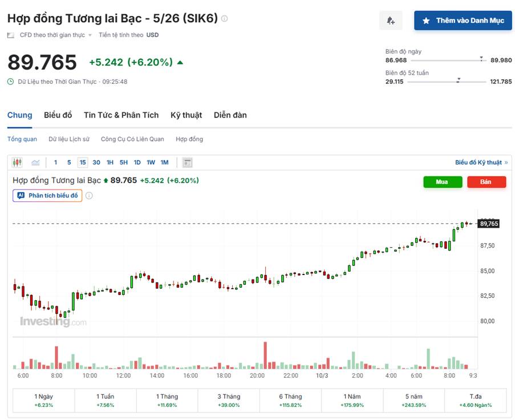Click info icon next to Phân tích biểu đồ
This screenshot has height=420, width=515.
pos(89,196)
